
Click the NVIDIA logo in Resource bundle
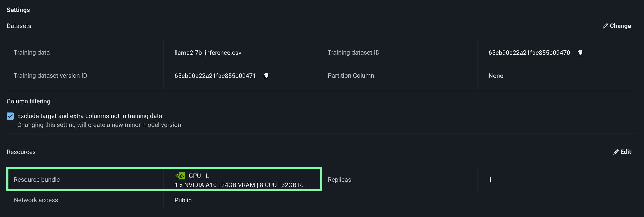(x=180, y=176)
